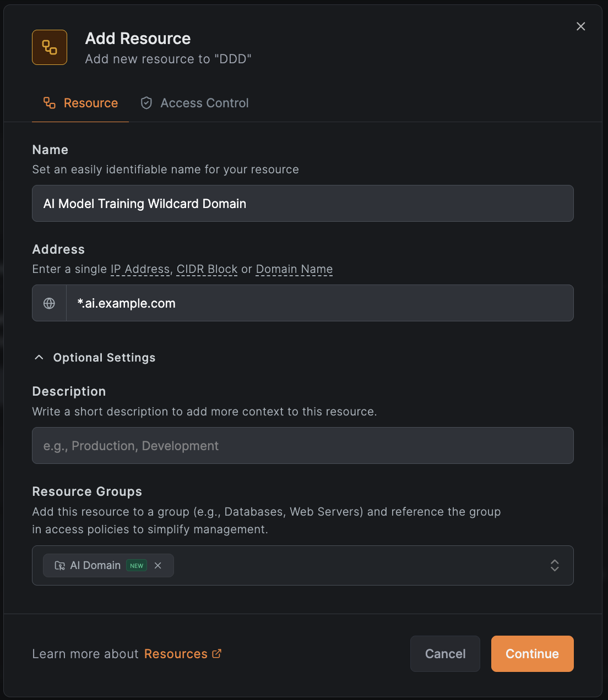Click the globe icon in the Address field
608x700 pixels.
(49, 303)
